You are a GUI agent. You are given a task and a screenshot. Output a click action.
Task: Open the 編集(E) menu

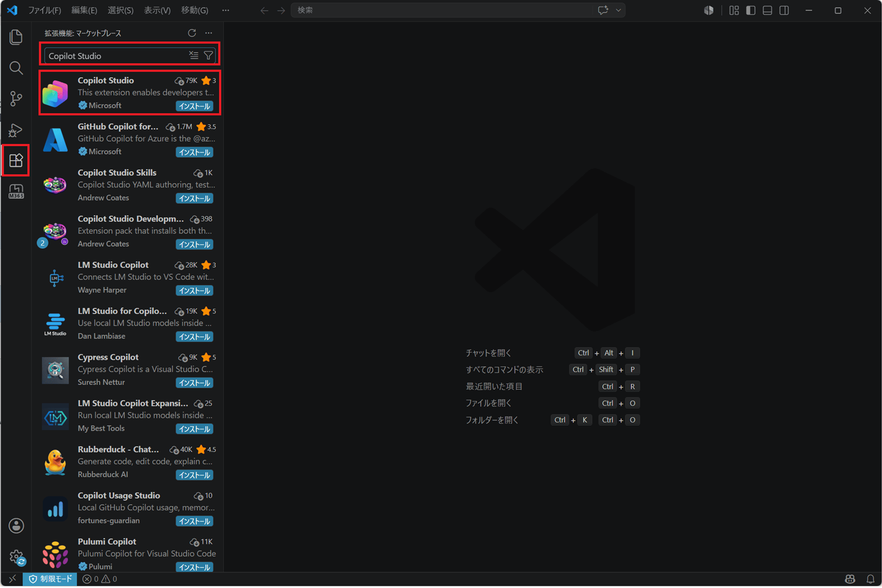tap(84, 11)
